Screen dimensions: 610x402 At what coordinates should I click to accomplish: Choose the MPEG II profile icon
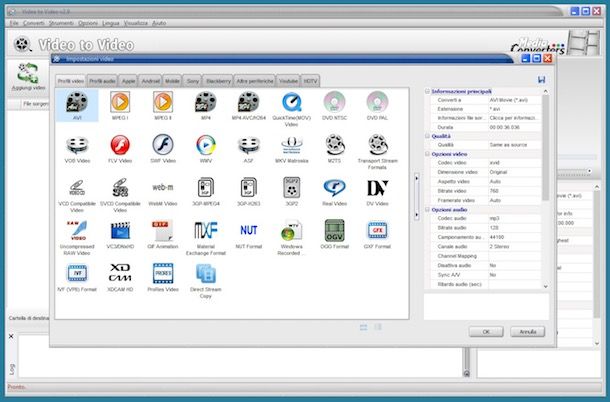click(x=163, y=102)
